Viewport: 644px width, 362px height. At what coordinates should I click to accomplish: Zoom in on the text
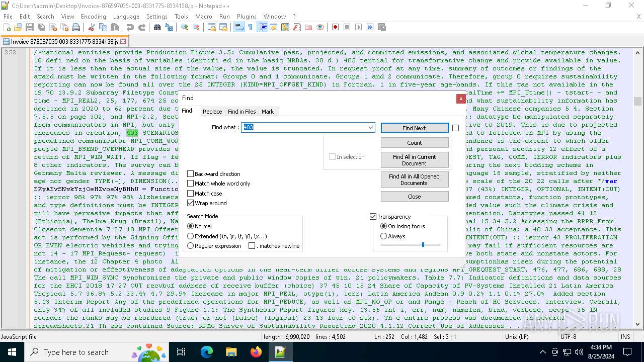[185, 27]
